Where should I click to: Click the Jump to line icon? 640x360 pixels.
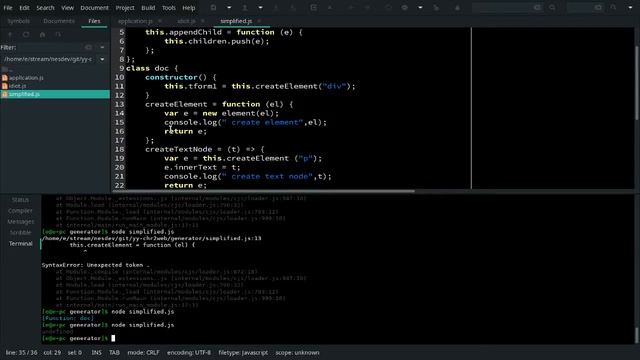click(x=613, y=7)
